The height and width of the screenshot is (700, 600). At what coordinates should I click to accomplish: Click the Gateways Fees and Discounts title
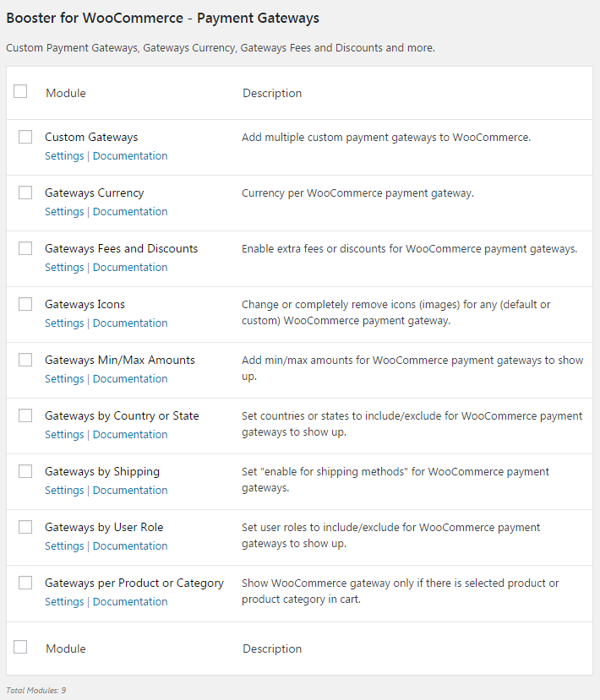pyautogui.click(x=121, y=248)
